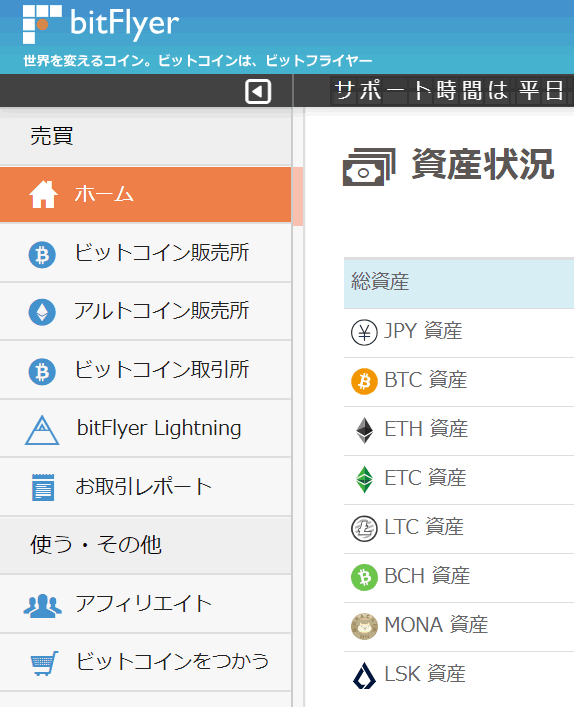Click the Ethereum icon beside アルトコイン販売所

(42, 312)
